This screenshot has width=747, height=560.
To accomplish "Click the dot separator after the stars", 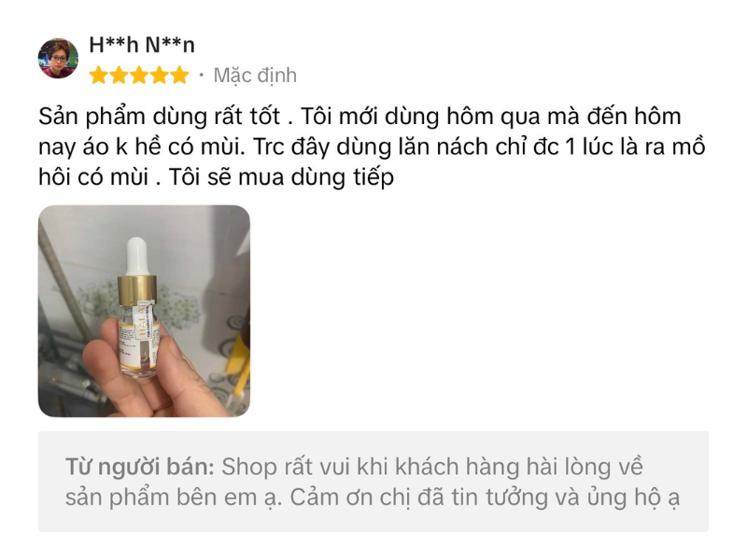I will tap(201, 76).
